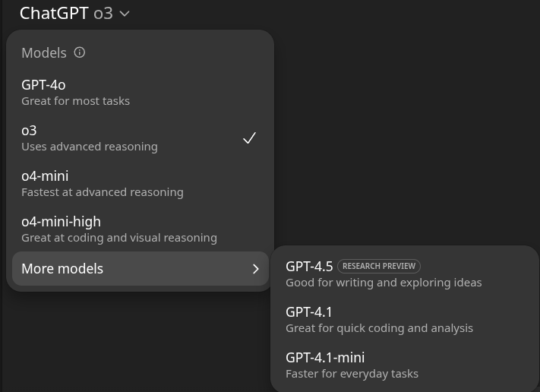Screen dimensions: 540x392
Task: Click 'Fastest at advanced reasoning' description
Action: click(x=103, y=192)
